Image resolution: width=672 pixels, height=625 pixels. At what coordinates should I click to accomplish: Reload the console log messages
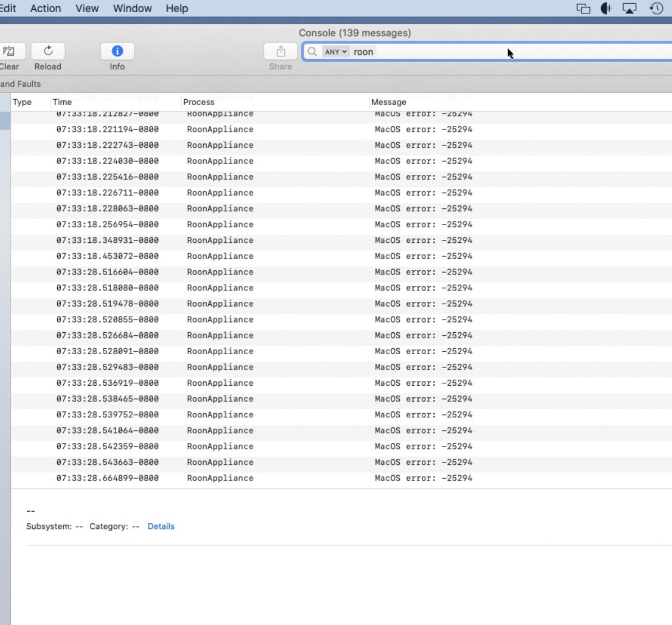(x=48, y=52)
